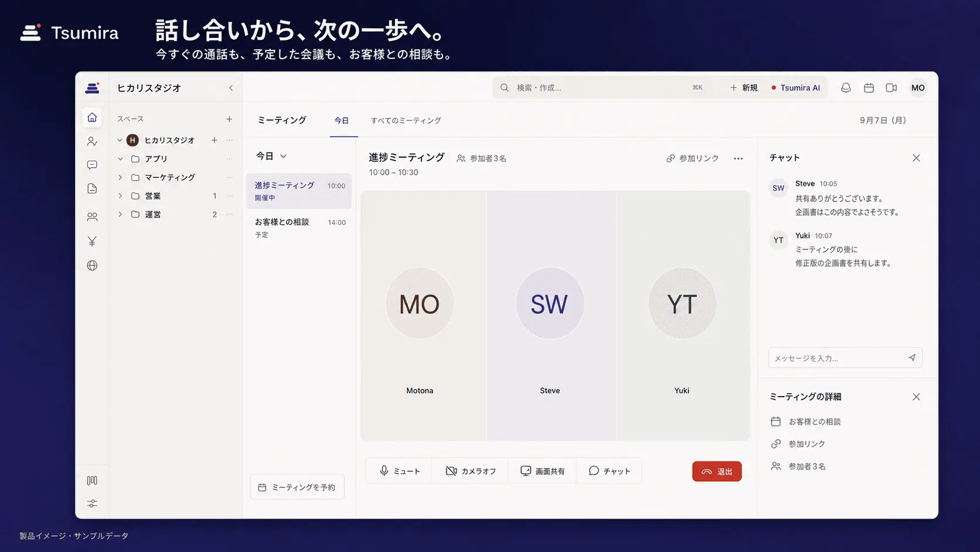Expand the 運営 folder

[120, 214]
